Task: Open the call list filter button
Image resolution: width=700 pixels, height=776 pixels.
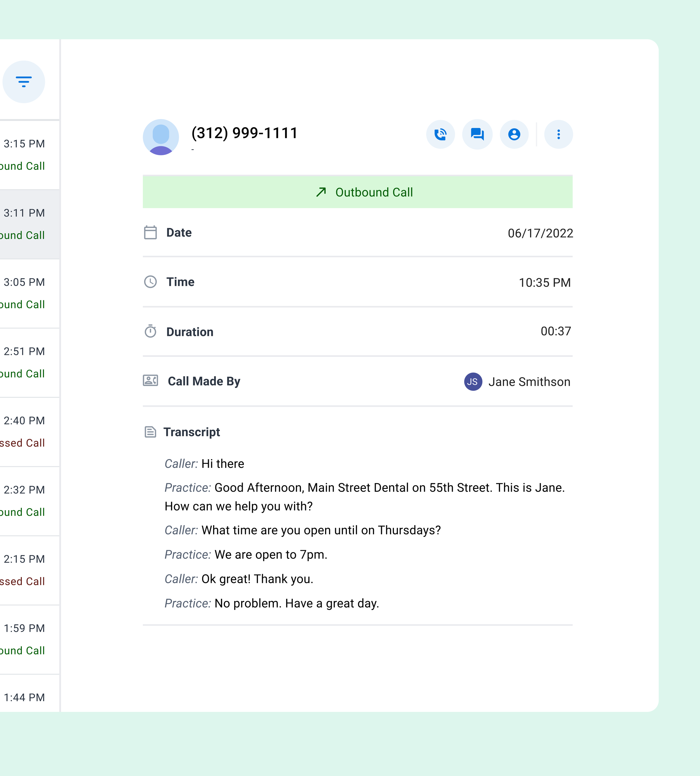Action: tap(24, 82)
